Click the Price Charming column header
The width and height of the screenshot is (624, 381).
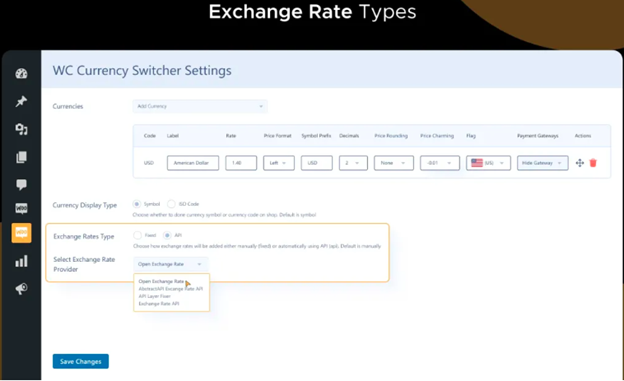click(437, 136)
